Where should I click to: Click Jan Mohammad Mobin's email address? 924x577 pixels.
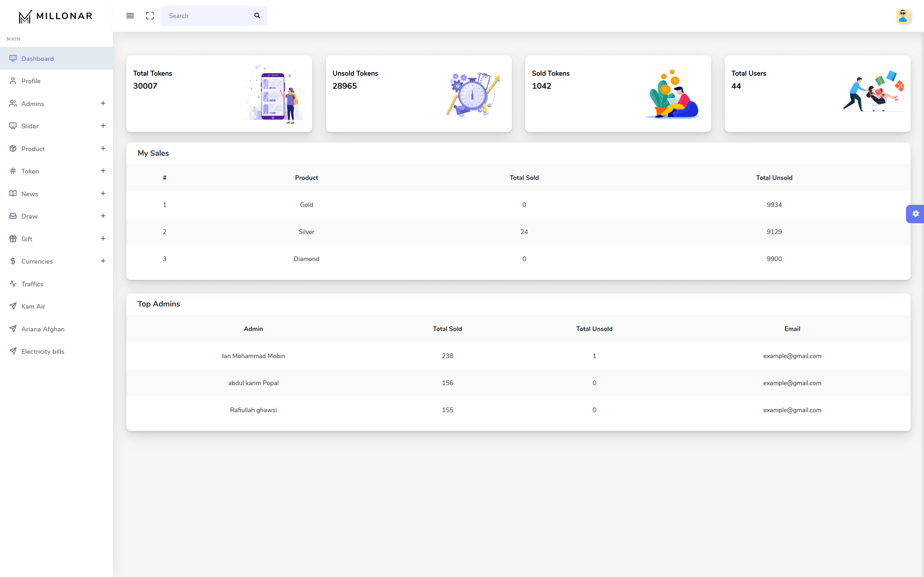click(x=792, y=356)
